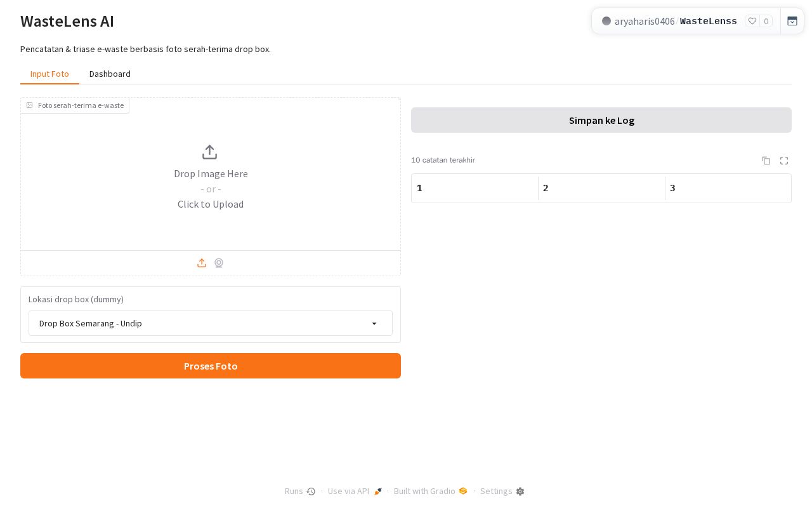The width and height of the screenshot is (812, 508).
Task: Click the Simpan ke Log button
Action: (x=601, y=120)
